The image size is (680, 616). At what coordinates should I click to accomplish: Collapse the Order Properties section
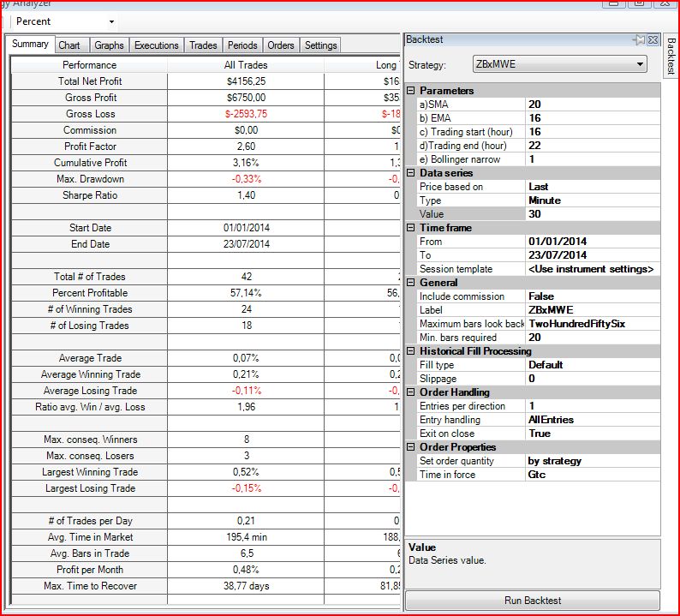tap(411, 447)
